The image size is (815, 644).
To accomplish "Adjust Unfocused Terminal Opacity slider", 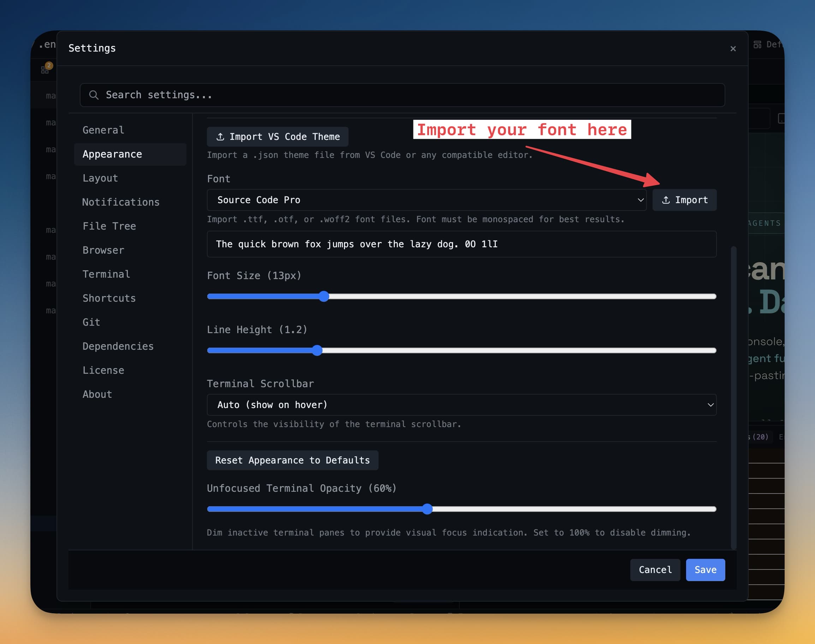I will pos(462,509).
